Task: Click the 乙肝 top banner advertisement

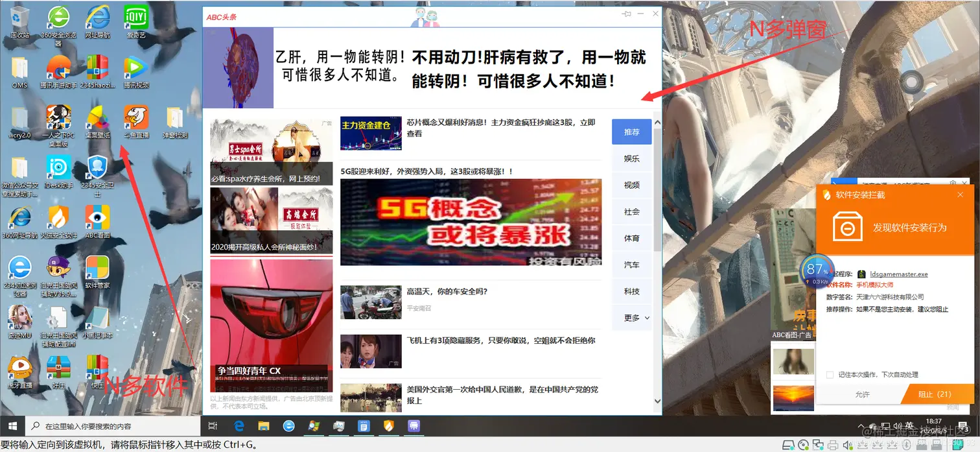Action: pos(432,67)
